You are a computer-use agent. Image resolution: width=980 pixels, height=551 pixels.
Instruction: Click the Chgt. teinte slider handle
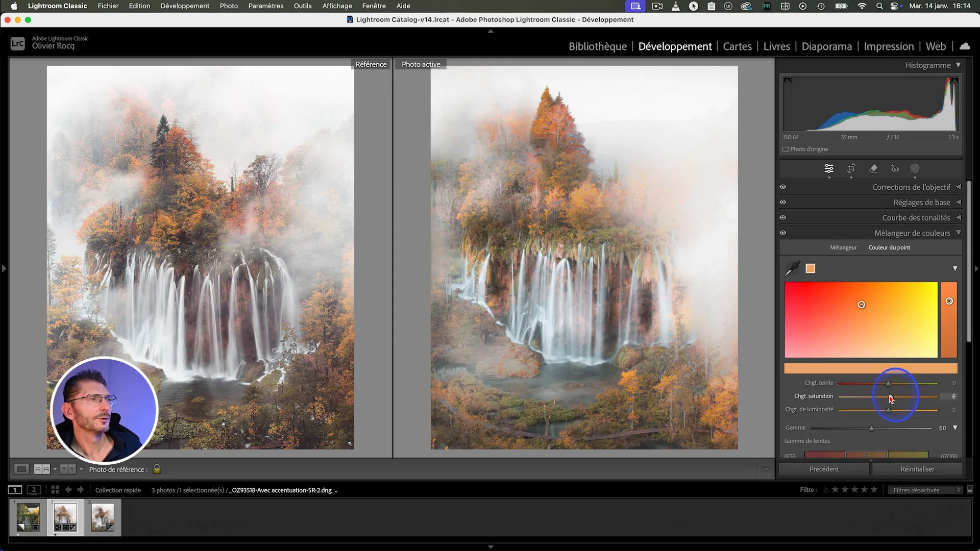(888, 384)
